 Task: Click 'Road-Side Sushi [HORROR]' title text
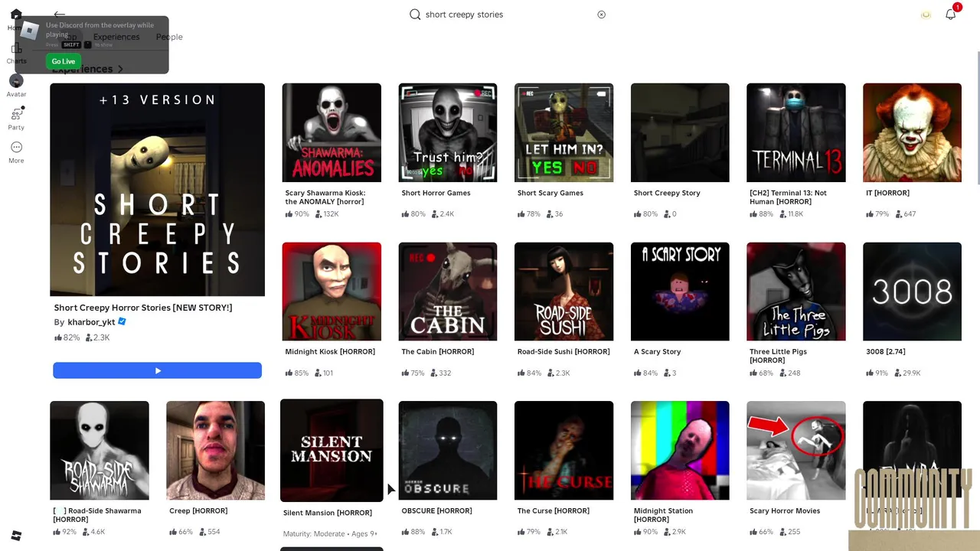point(563,352)
